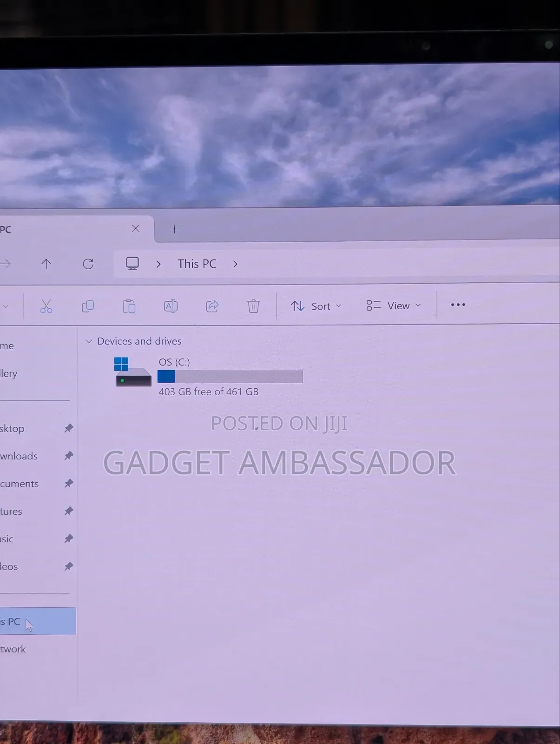This screenshot has width=560, height=744.
Task: Select the OS (C:) drive icon
Action: point(133,372)
